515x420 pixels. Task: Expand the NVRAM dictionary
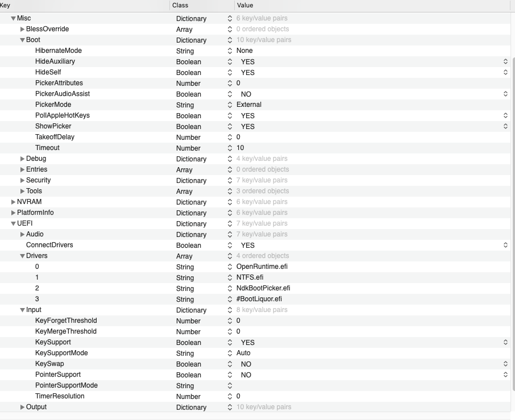coord(13,202)
